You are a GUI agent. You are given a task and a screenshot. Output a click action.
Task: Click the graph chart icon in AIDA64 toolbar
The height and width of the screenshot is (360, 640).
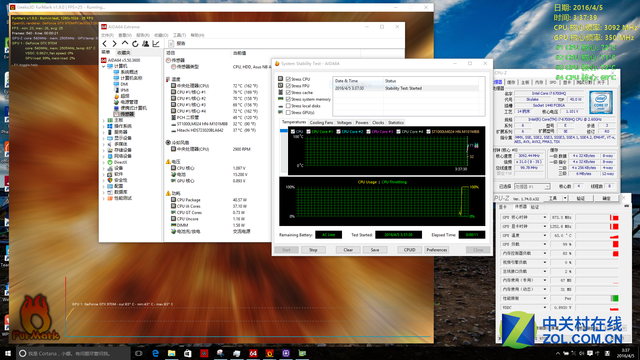point(156,43)
